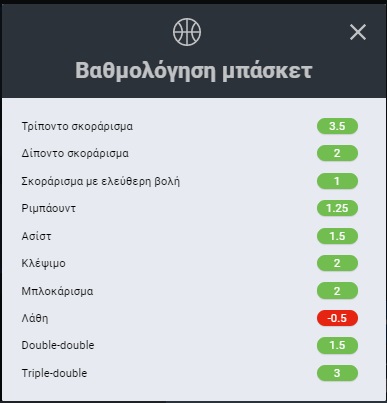Click the Triple-double 3 points badge
The width and height of the screenshot is (387, 403).
[337, 373]
